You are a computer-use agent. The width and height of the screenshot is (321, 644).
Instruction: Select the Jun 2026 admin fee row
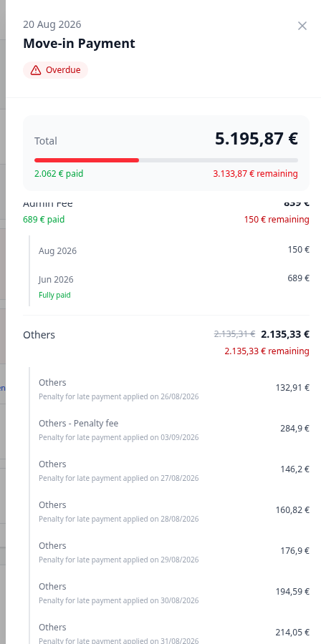pyautogui.click(x=174, y=286)
